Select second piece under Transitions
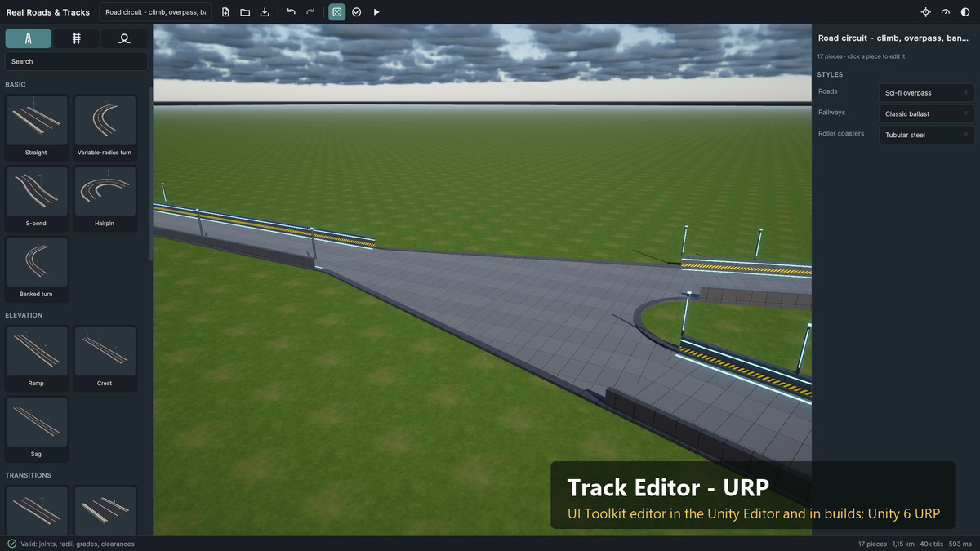This screenshot has height=551, width=980. tap(105, 511)
